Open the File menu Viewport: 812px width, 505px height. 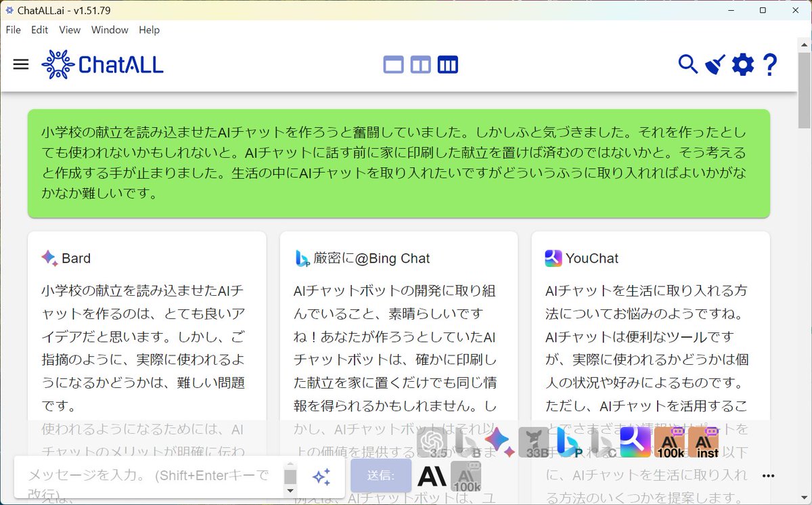14,30
